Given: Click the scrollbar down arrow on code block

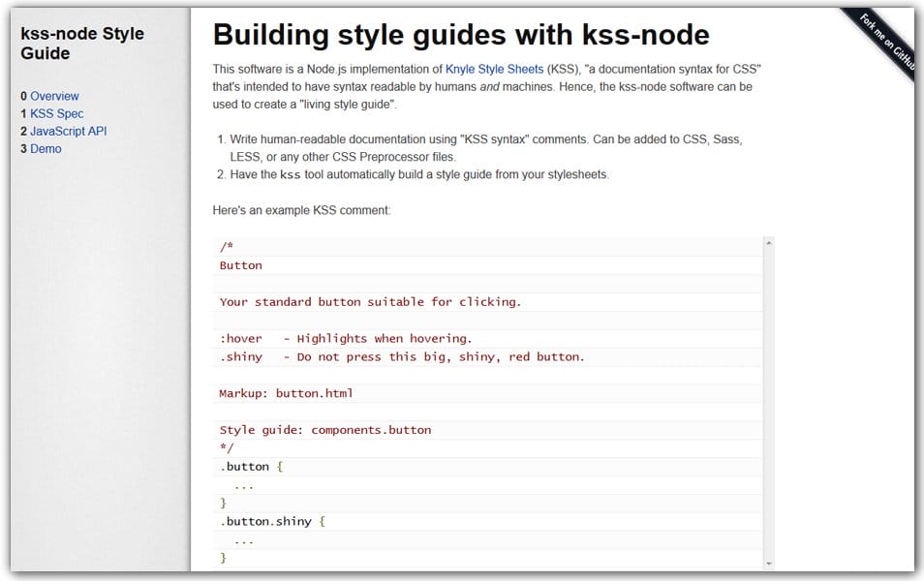Looking at the screenshot, I should pyautogui.click(x=771, y=562).
